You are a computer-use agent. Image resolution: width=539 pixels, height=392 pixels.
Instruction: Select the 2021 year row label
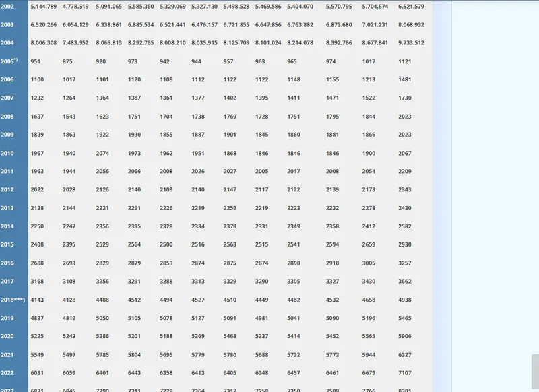tap(7, 354)
